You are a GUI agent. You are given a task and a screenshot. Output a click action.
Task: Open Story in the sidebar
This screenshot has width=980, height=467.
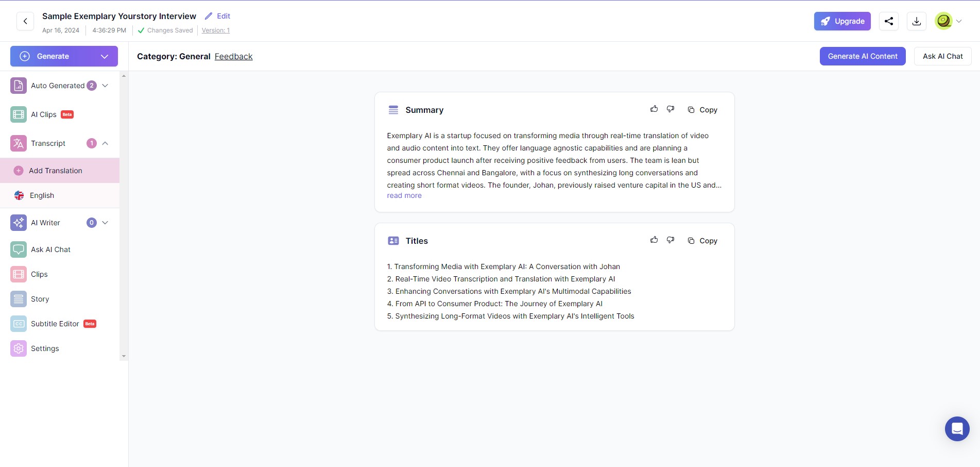click(x=40, y=299)
